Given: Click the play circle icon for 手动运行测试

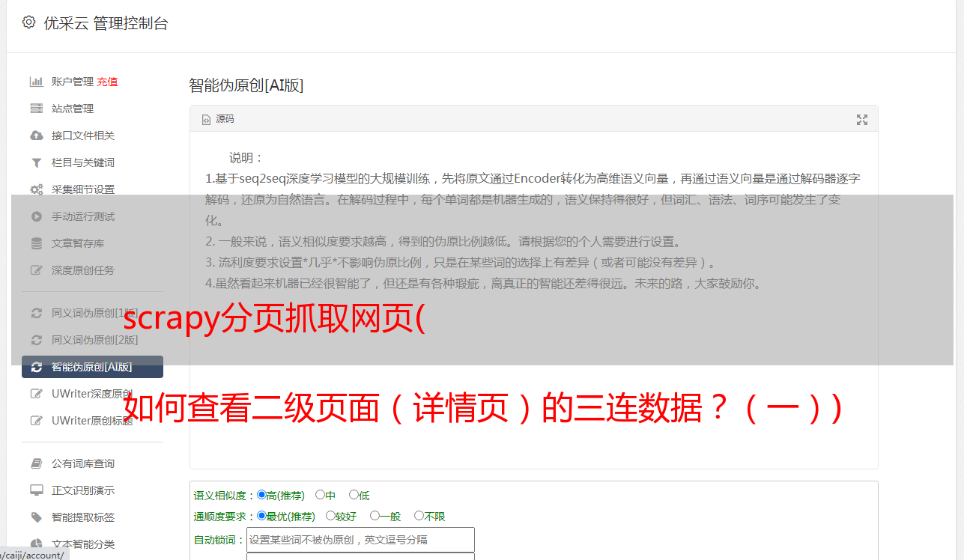Looking at the screenshot, I should (x=36, y=216).
